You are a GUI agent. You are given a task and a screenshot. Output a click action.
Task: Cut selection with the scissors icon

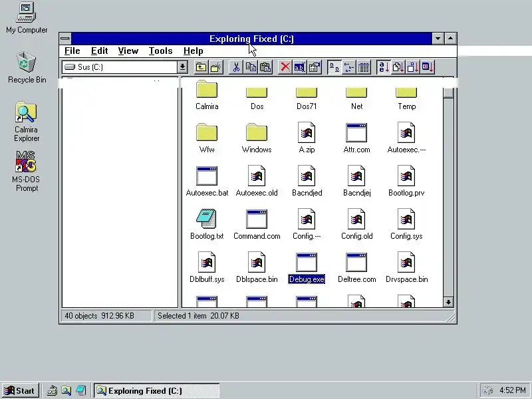tap(236, 67)
